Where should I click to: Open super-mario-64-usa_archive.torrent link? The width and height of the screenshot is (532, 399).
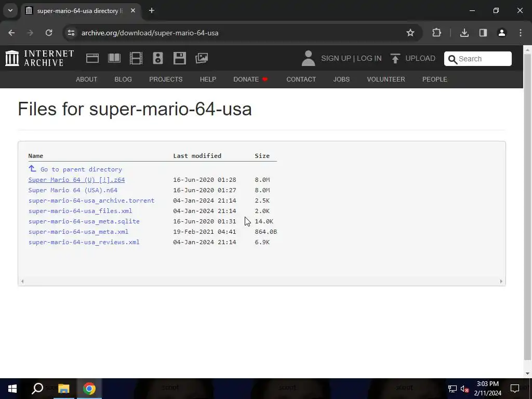91,201
